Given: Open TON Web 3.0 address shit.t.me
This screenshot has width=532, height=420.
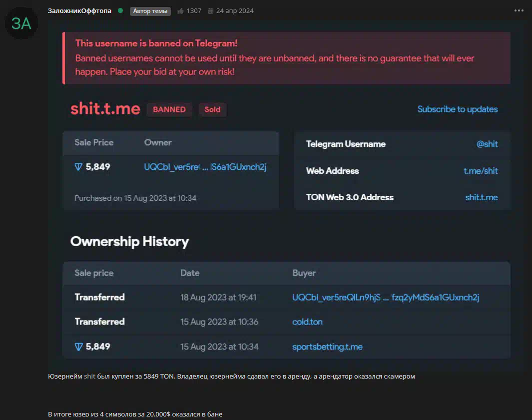Looking at the screenshot, I should (482, 197).
